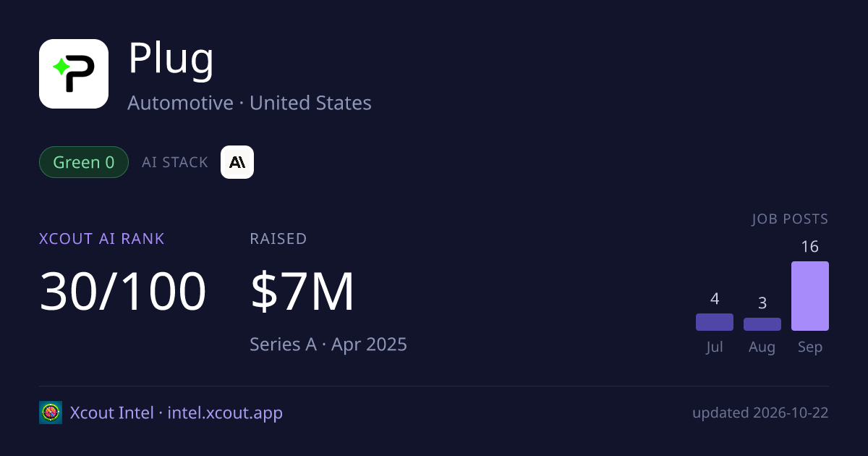Click the Xcout Intel footer logo

pos(51,413)
